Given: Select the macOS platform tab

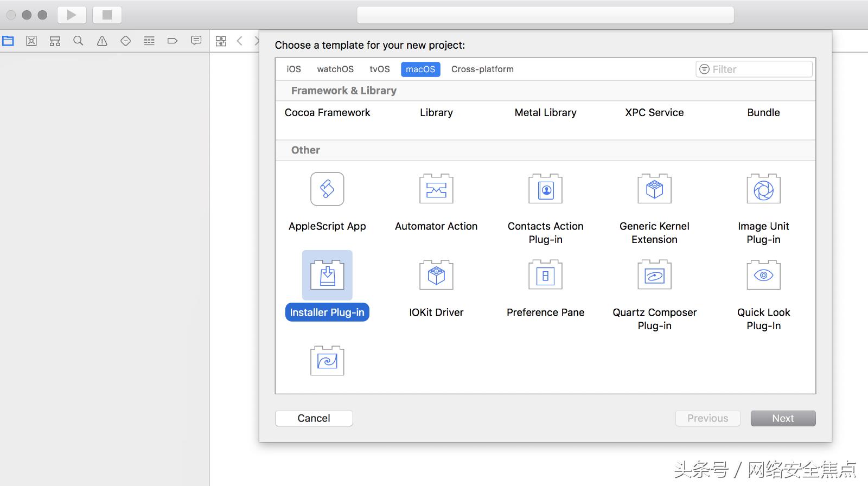Looking at the screenshot, I should click(x=420, y=69).
